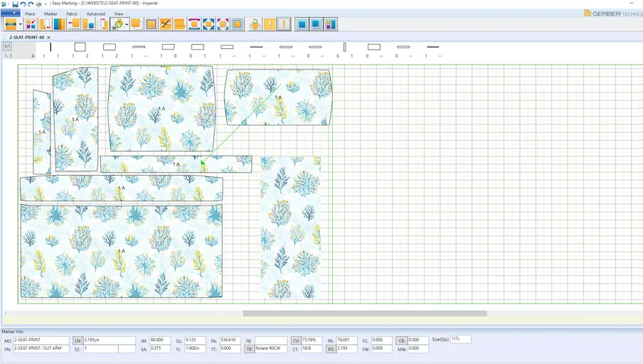Click the purple and teal bars block icon
643x364 pixels.
point(194,24)
